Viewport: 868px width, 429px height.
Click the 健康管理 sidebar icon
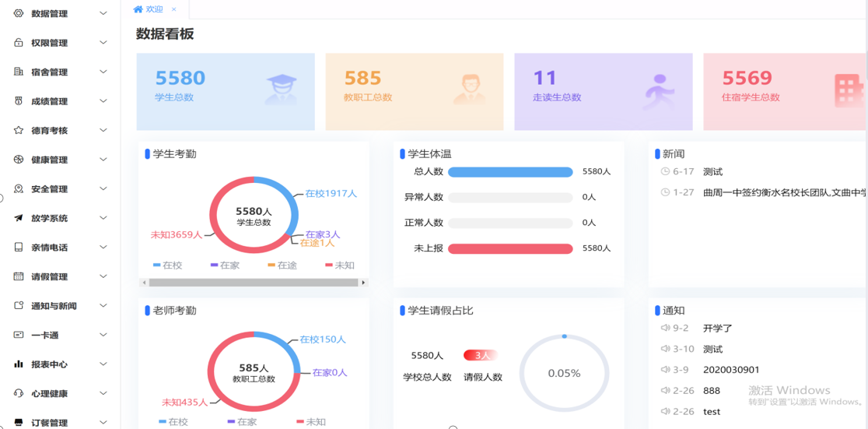(18, 160)
